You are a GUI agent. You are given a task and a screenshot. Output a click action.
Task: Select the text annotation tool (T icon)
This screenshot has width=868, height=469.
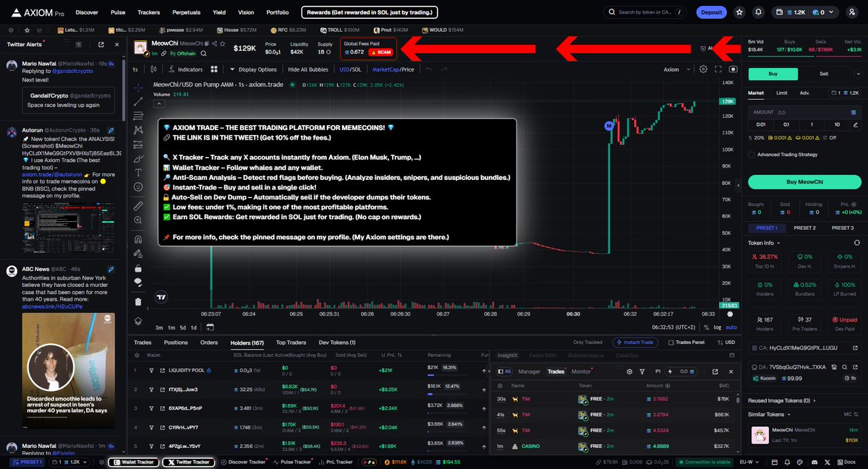coord(138,173)
